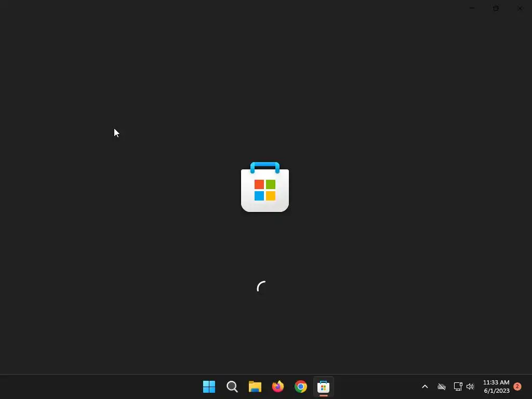Image resolution: width=532 pixels, height=399 pixels.
Task: Open the clock showing 11:33 AM
Action: tap(496, 387)
